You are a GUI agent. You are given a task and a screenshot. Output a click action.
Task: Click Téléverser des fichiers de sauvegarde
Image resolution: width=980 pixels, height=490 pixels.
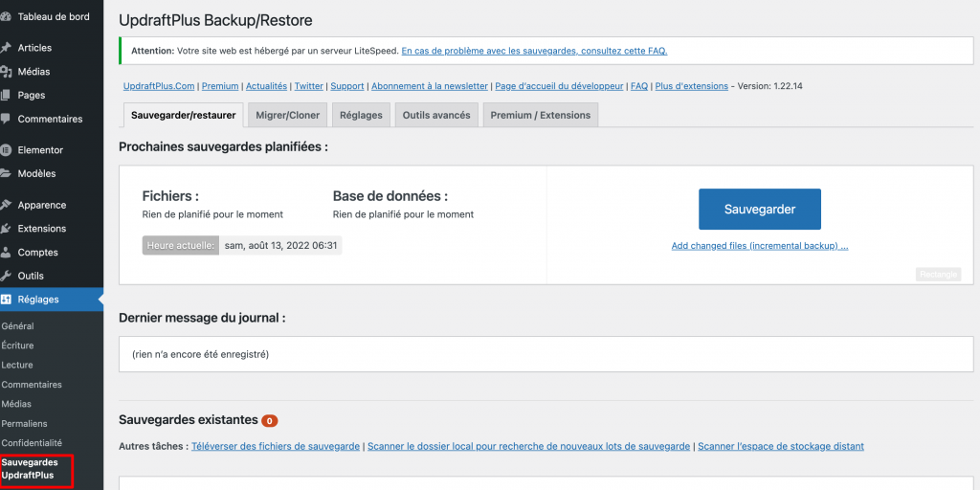[276, 446]
